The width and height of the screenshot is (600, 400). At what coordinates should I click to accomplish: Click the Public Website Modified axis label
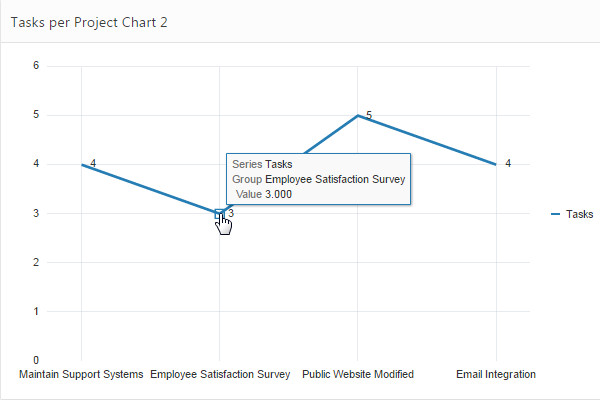(x=358, y=375)
